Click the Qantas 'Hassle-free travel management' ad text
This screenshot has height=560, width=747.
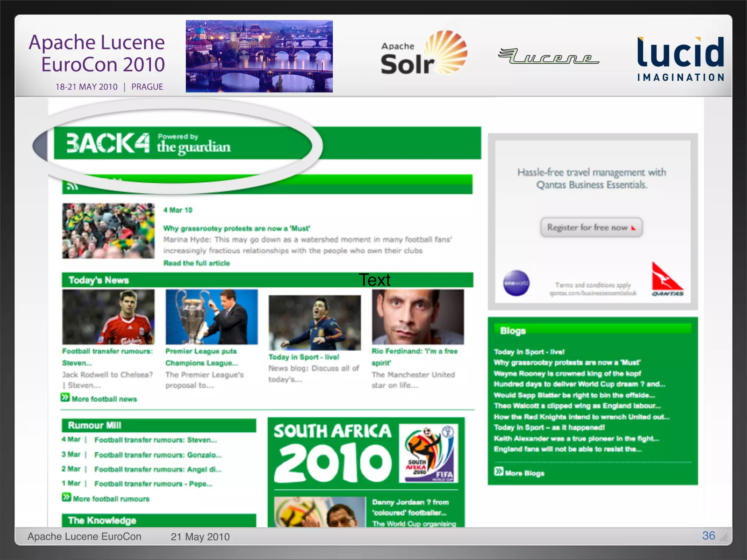592,178
